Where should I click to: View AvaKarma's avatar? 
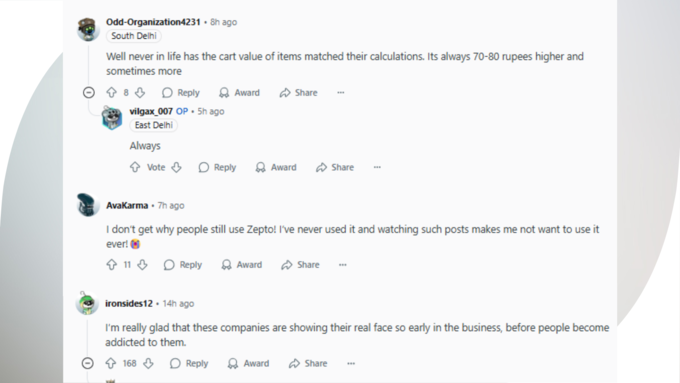point(88,205)
